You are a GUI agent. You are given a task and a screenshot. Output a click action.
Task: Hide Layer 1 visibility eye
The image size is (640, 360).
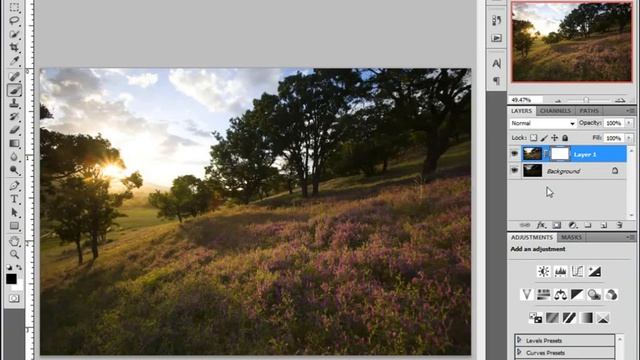pyautogui.click(x=514, y=154)
